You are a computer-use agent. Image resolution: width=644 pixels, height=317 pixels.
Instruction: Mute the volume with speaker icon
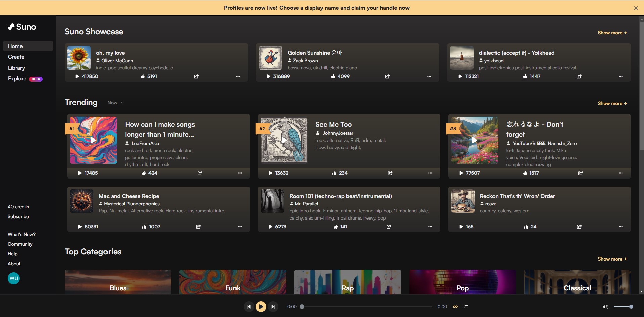pyautogui.click(x=605, y=307)
